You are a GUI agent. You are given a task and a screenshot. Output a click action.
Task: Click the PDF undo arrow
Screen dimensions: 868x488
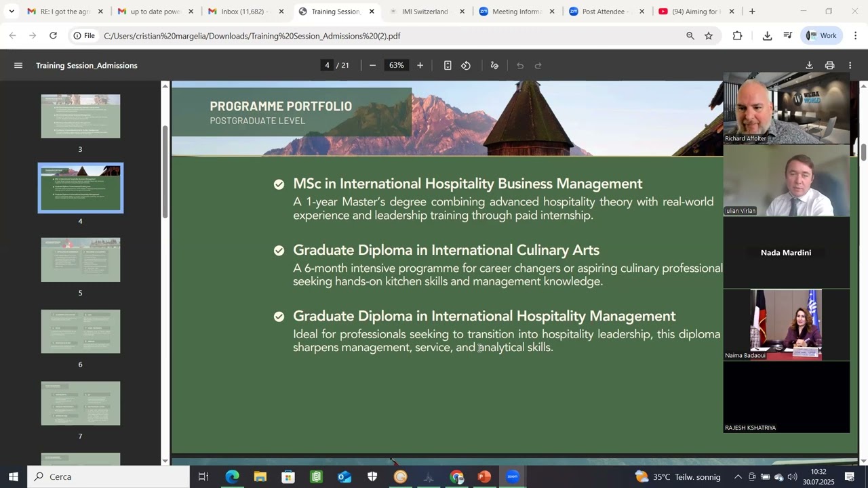pyautogui.click(x=520, y=66)
